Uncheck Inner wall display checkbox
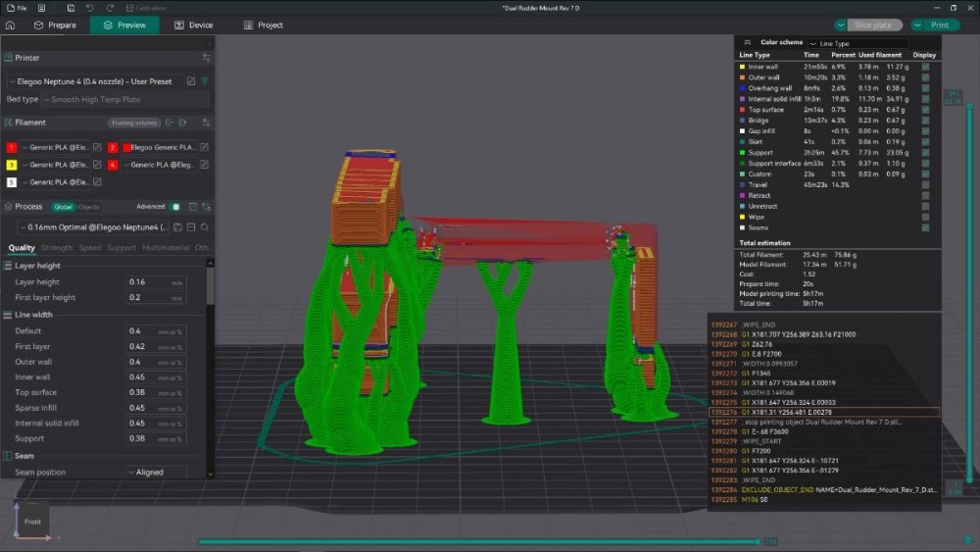Screen dimensions: 980x552 coord(925,67)
